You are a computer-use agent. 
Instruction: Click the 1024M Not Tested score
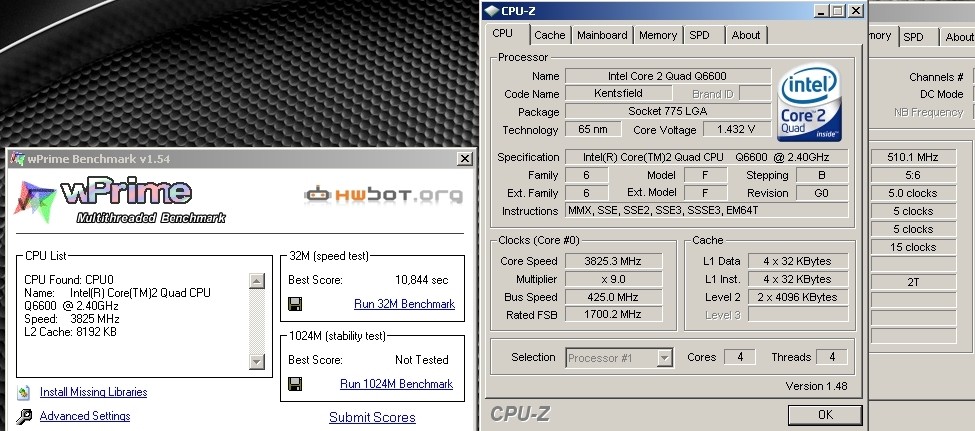[x=422, y=359]
